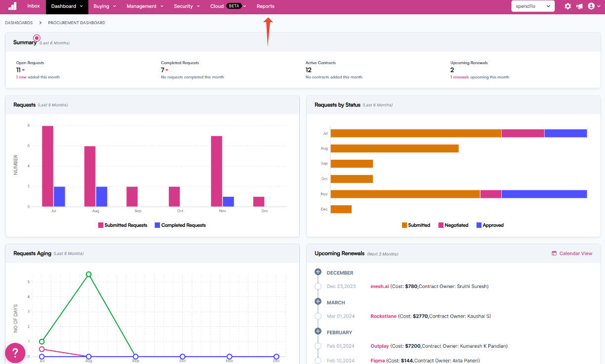Click the '1 renewals' upcoming link

460,77
